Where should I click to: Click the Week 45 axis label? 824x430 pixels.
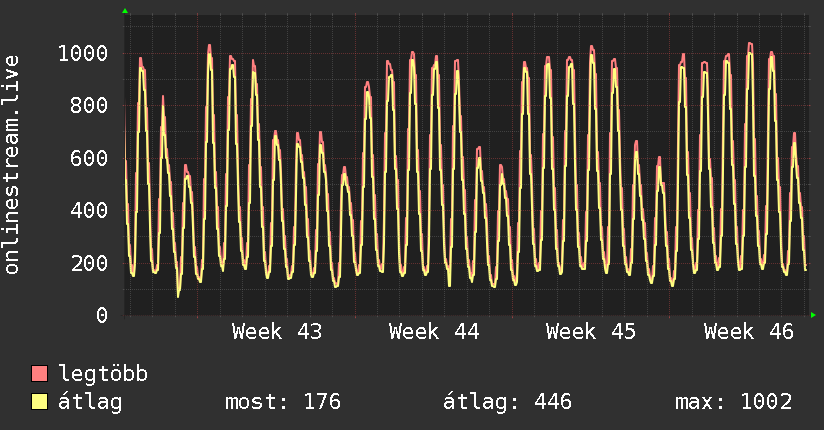591,332
